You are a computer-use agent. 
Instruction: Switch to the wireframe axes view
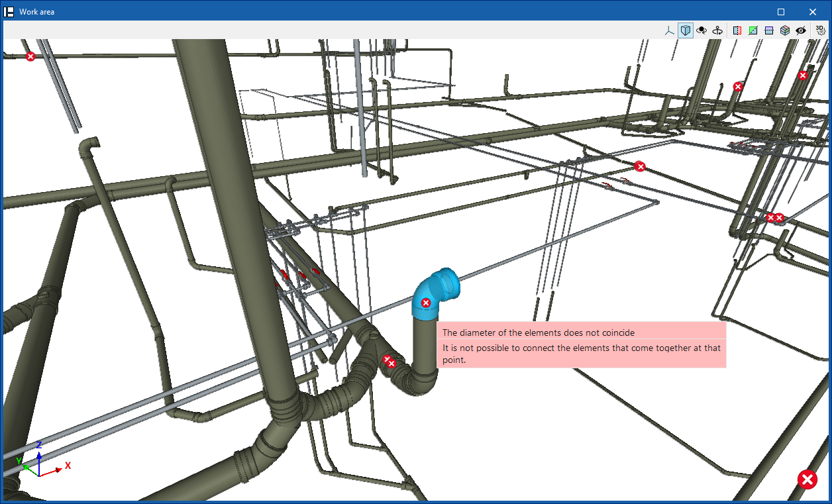coord(670,30)
